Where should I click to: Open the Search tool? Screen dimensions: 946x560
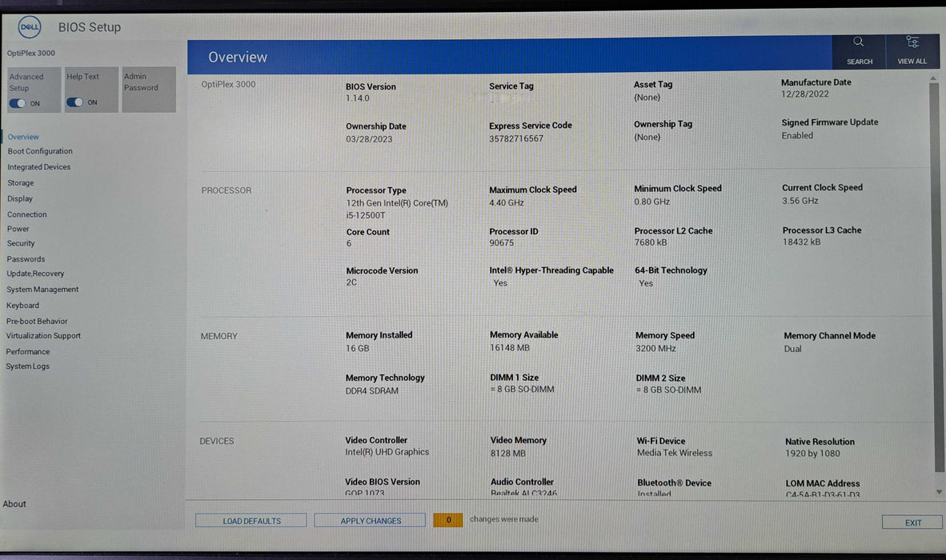point(859,52)
